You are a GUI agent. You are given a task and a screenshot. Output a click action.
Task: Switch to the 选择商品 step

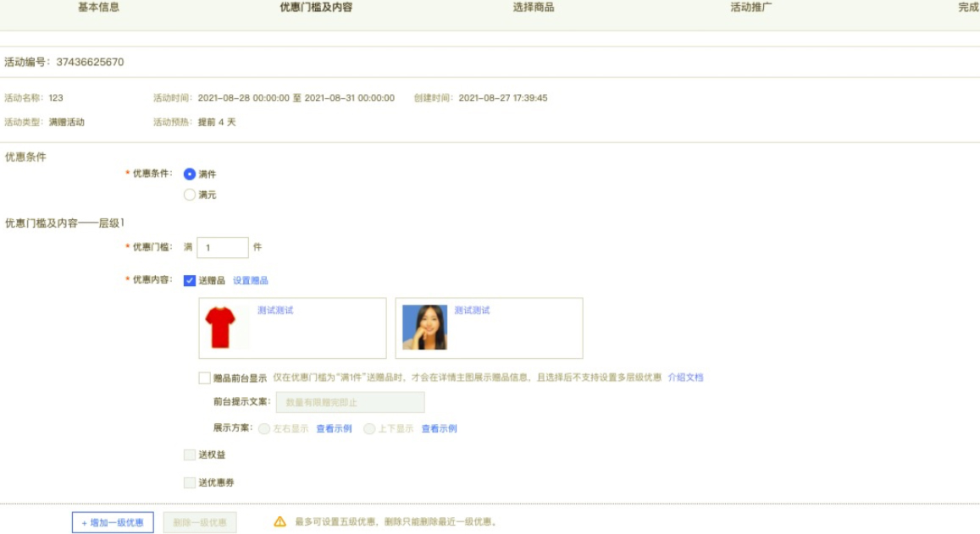pyautogui.click(x=534, y=8)
